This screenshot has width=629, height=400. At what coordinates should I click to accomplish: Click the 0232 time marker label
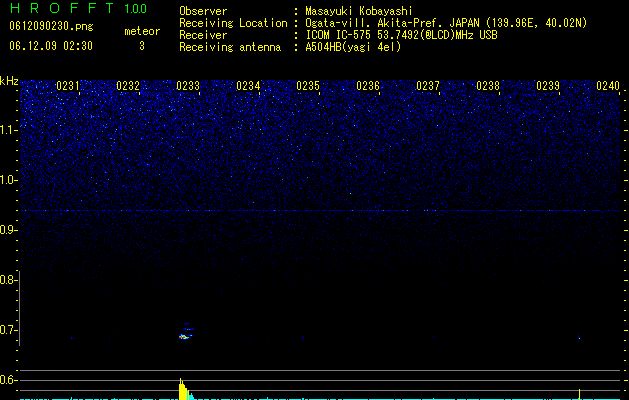coord(128,86)
